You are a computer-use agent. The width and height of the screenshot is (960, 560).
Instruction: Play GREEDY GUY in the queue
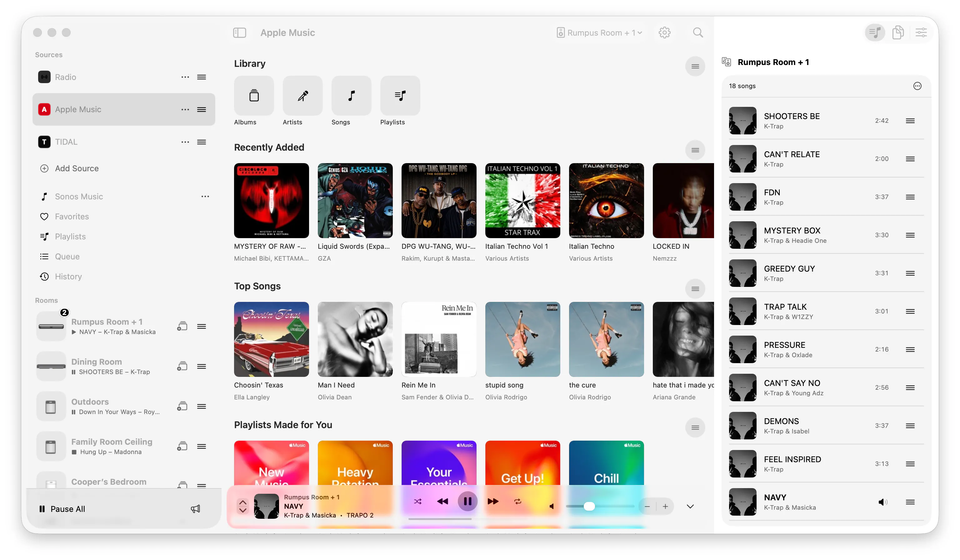tap(826, 273)
